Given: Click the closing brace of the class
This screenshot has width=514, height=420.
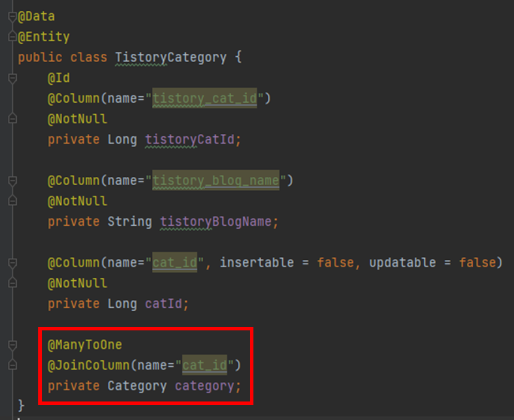Looking at the screenshot, I should pyautogui.click(x=21, y=406).
